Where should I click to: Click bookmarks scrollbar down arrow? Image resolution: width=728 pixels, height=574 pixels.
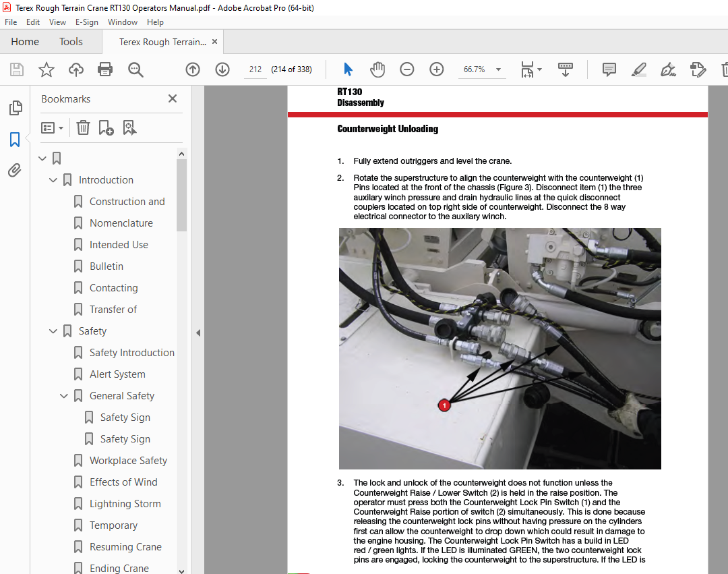coord(181,571)
